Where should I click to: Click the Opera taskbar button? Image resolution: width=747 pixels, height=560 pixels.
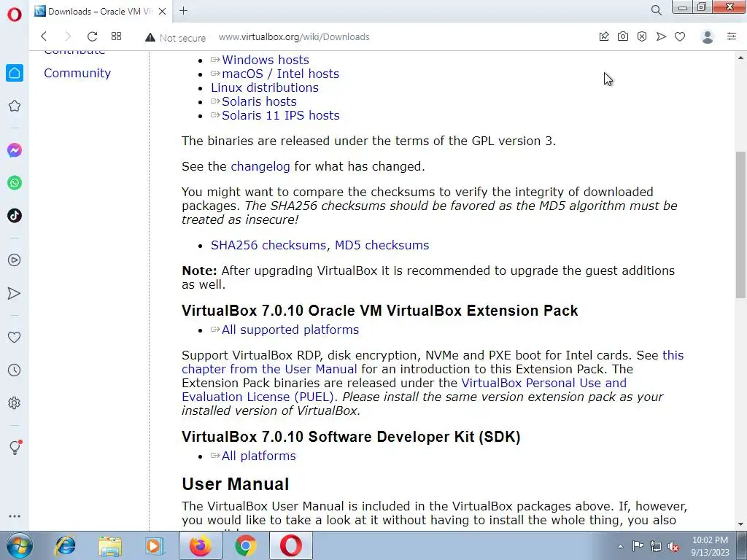pos(291,545)
